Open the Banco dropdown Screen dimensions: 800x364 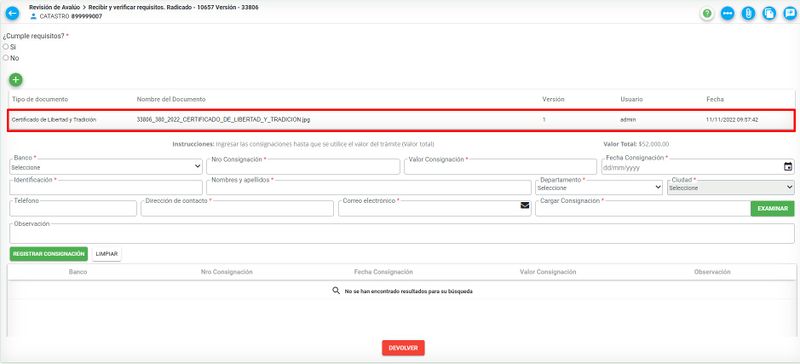pos(106,166)
